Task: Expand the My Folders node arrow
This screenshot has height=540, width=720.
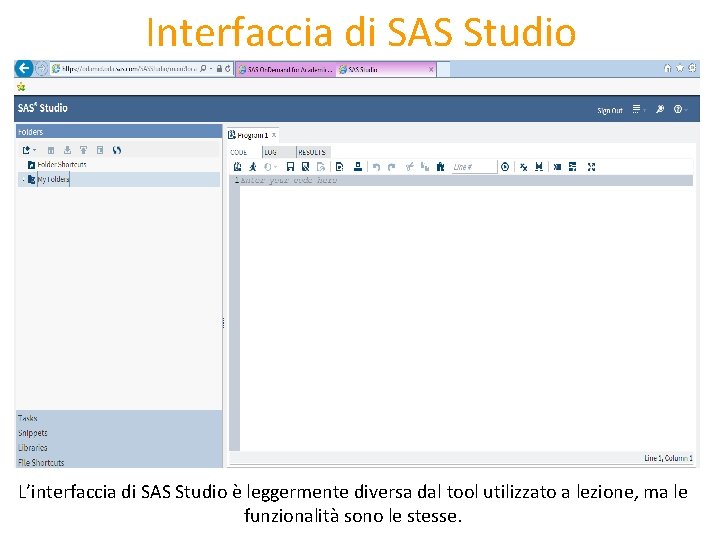Action: tap(23, 180)
